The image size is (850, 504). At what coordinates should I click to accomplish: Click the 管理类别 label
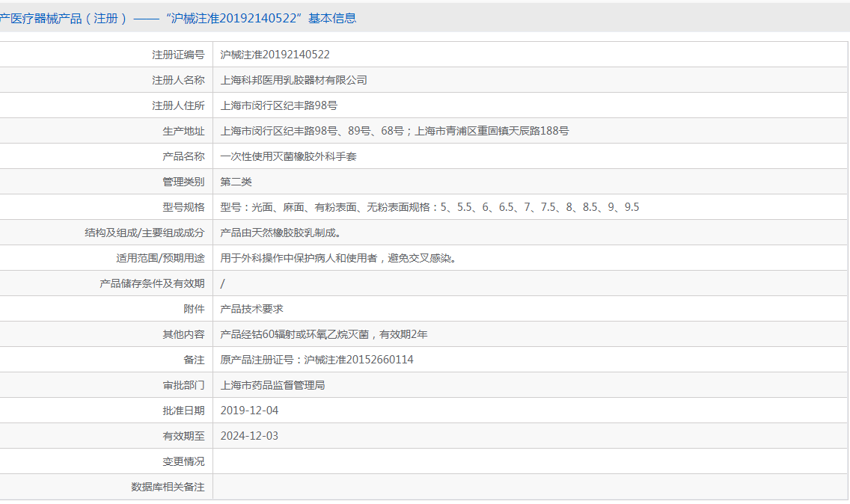pos(184,182)
